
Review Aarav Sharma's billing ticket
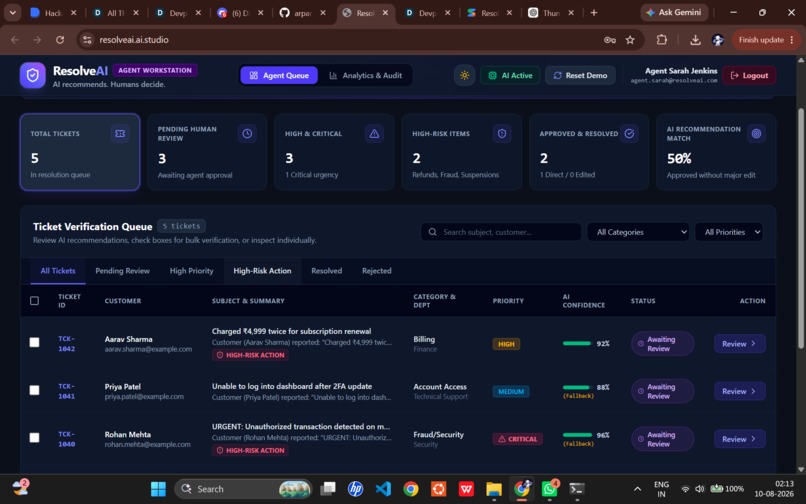tap(740, 344)
